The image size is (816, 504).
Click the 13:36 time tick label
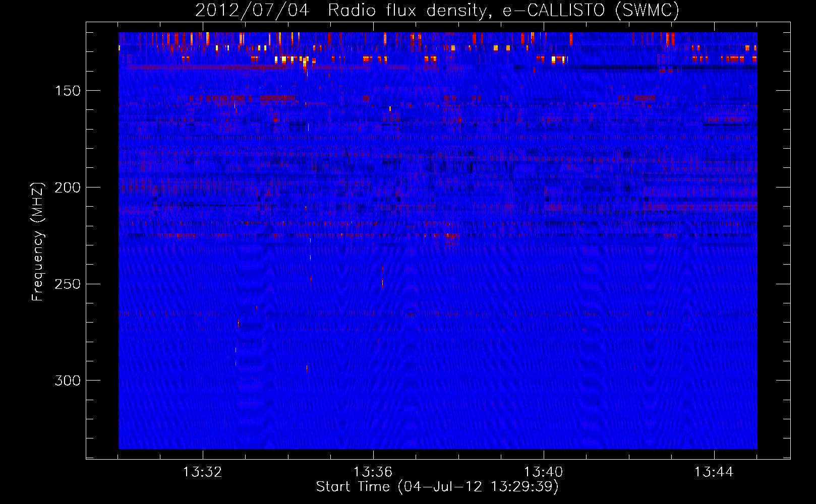pyautogui.click(x=373, y=472)
